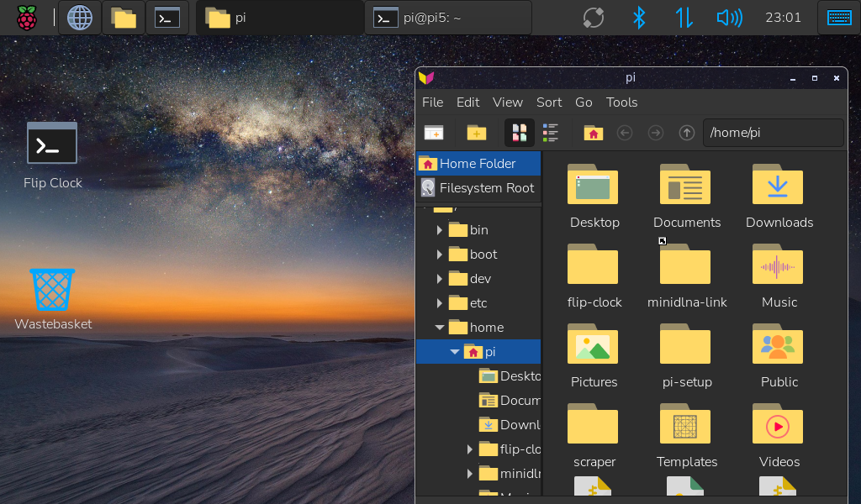861x504 pixels.
Task: Expand the etc folder in tree
Action: point(439,302)
